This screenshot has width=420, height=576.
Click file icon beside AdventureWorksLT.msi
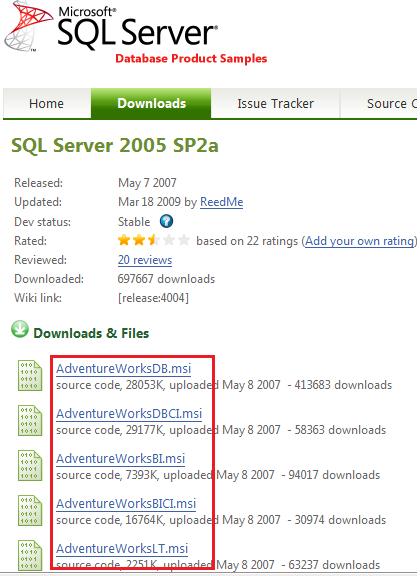[30, 555]
